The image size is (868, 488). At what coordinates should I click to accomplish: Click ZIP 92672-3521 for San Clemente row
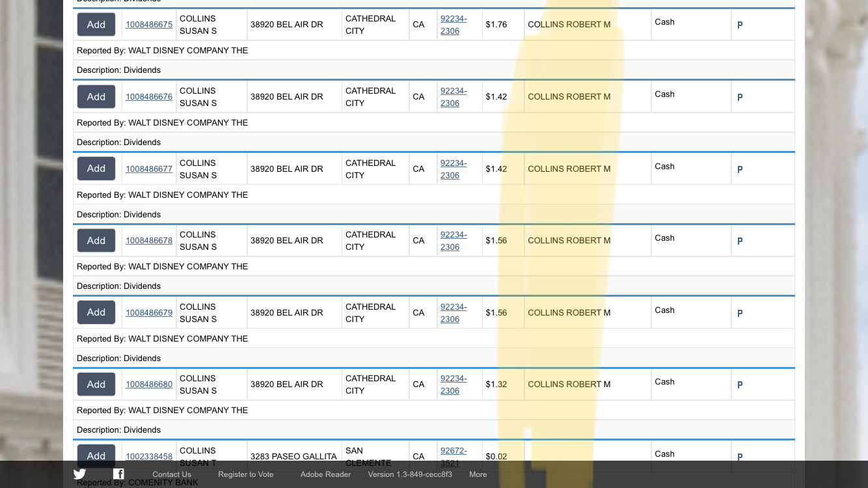click(x=454, y=457)
